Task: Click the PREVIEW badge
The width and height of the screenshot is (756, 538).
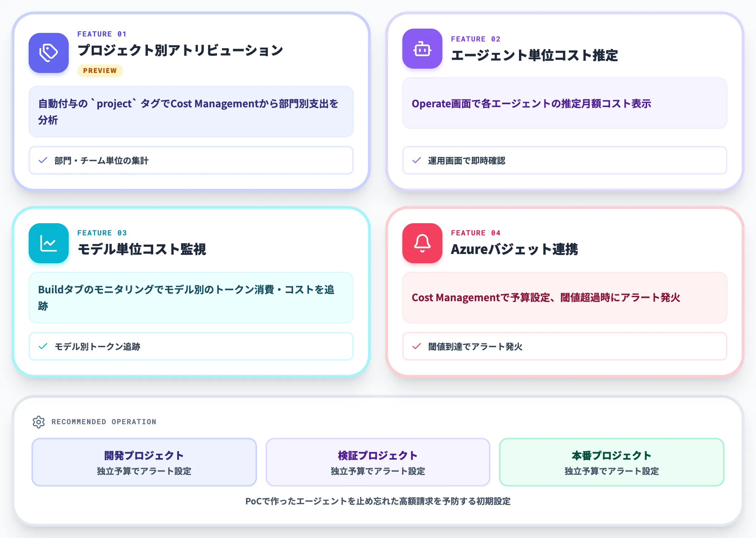Action: coord(100,70)
